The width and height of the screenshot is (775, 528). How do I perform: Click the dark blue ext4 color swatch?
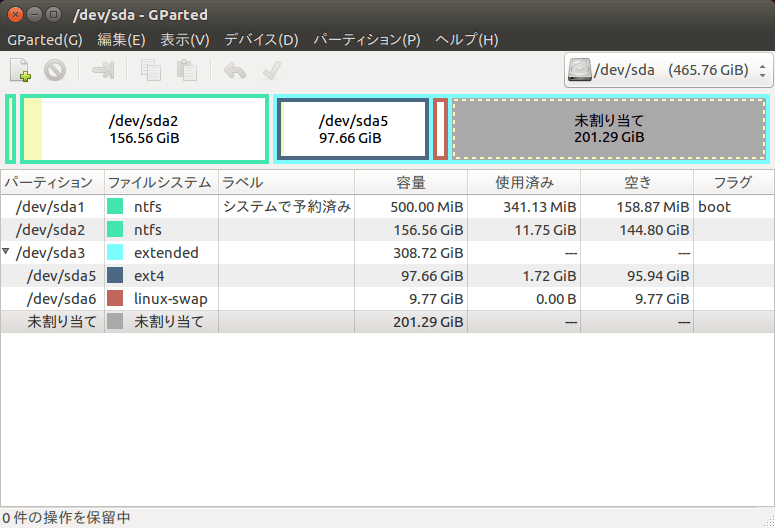(x=115, y=275)
